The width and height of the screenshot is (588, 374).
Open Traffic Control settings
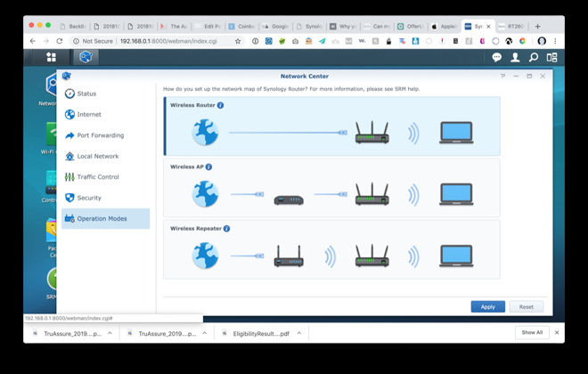click(x=105, y=177)
